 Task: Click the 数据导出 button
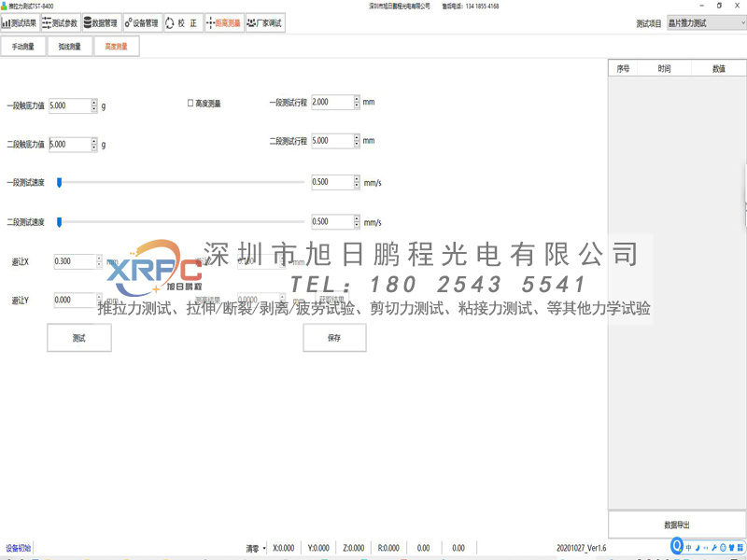(x=677, y=525)
